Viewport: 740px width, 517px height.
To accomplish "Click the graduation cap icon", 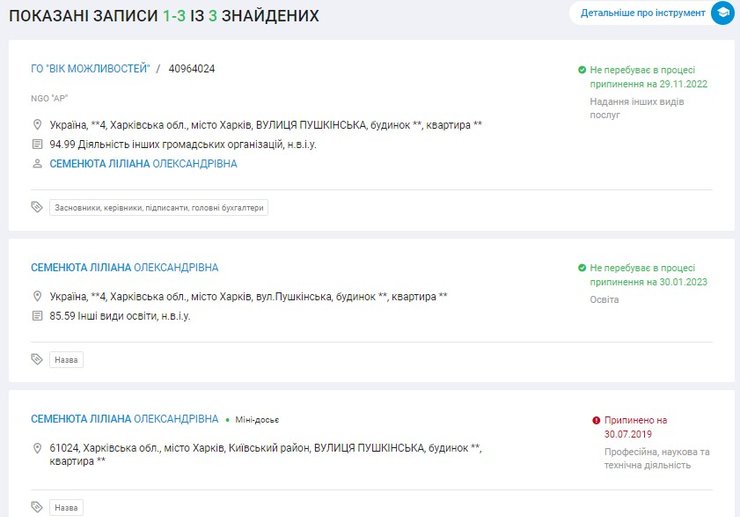I will coord(721,14).
